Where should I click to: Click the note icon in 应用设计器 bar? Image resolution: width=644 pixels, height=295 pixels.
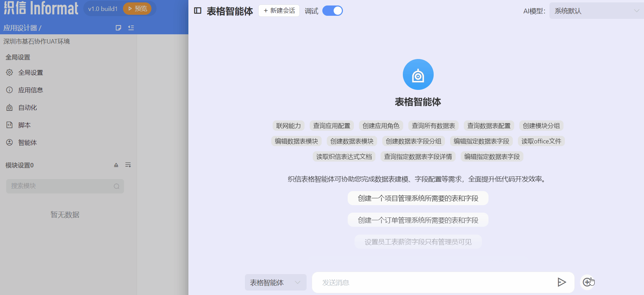point(119,28)
